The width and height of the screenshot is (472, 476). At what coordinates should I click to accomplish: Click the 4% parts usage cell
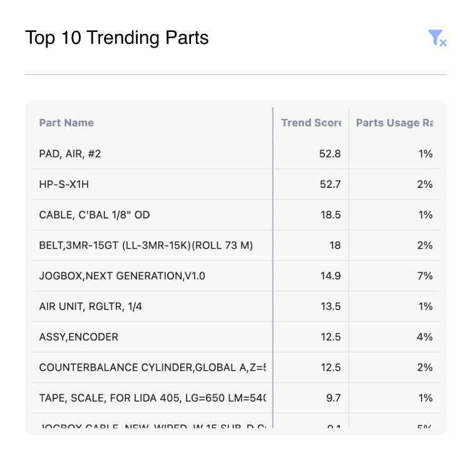pos(425,337)
